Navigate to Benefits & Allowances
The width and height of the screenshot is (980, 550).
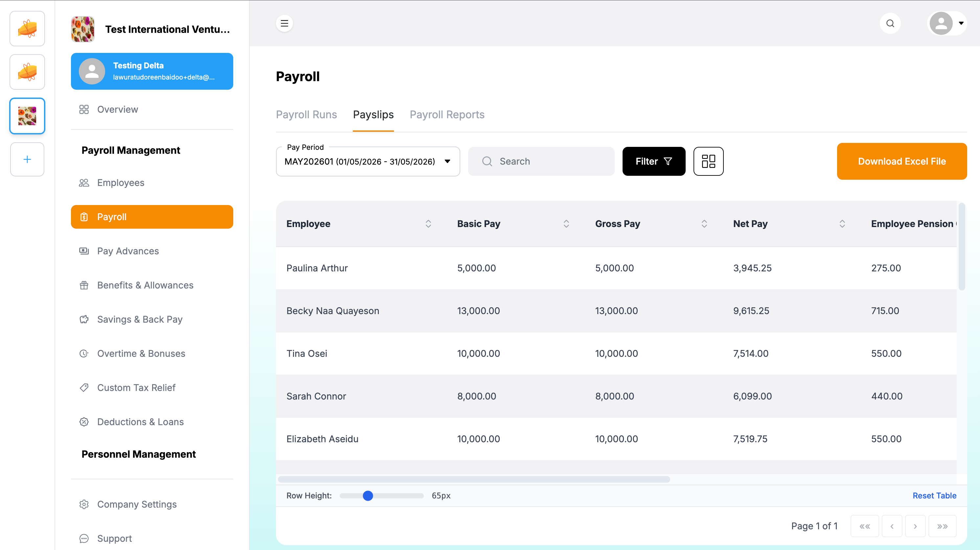152,285
